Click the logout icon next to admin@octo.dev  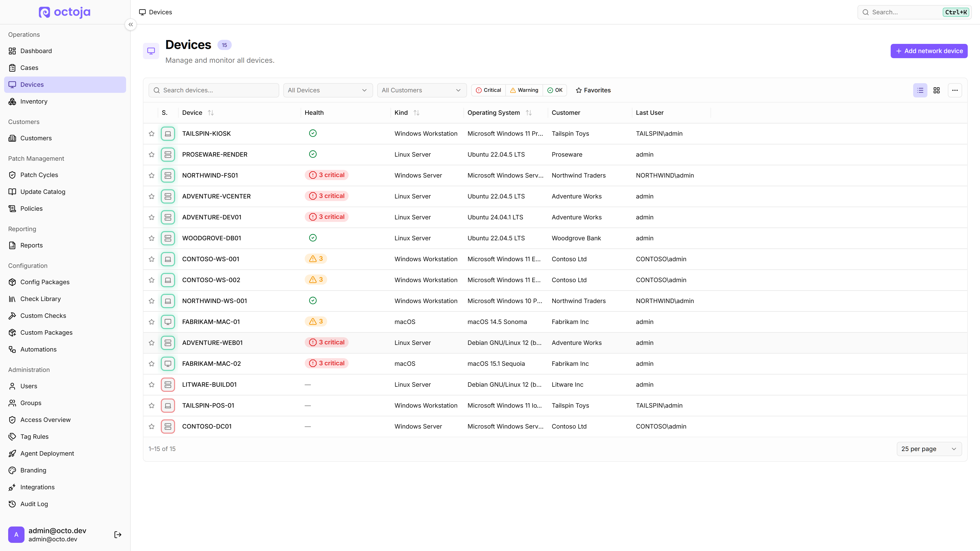(x=118, y=535)
